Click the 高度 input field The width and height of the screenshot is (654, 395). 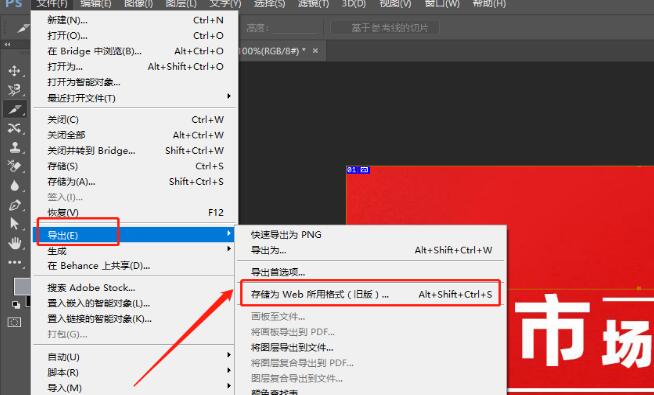(x=297, y=28)
